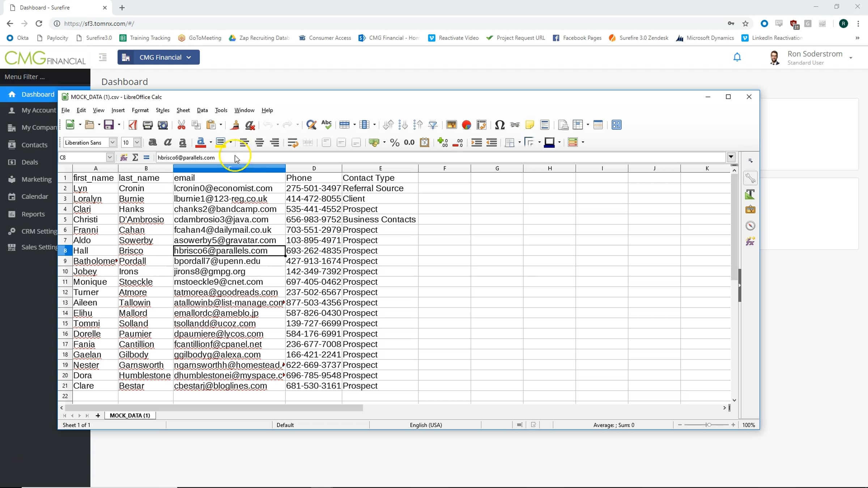The image size is (868, 488).
Task: Export directly as PDF icon
Action: coord(133,125)
